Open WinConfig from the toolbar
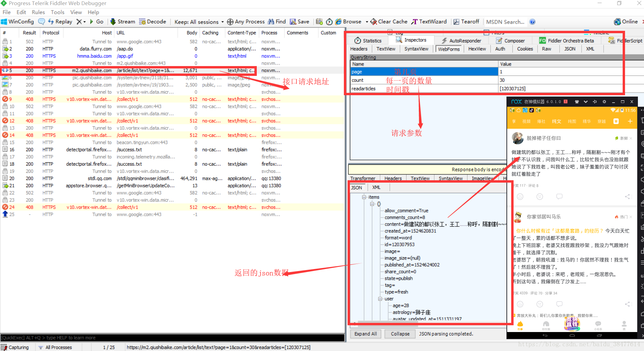 coord(17,22)
